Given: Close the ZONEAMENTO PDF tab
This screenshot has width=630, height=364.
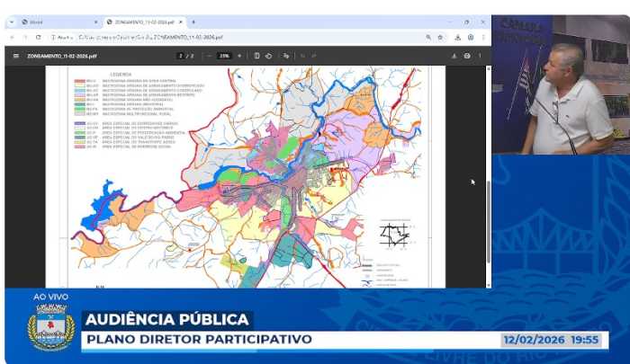Looking at the screenshot, I should tap(181, 22).
